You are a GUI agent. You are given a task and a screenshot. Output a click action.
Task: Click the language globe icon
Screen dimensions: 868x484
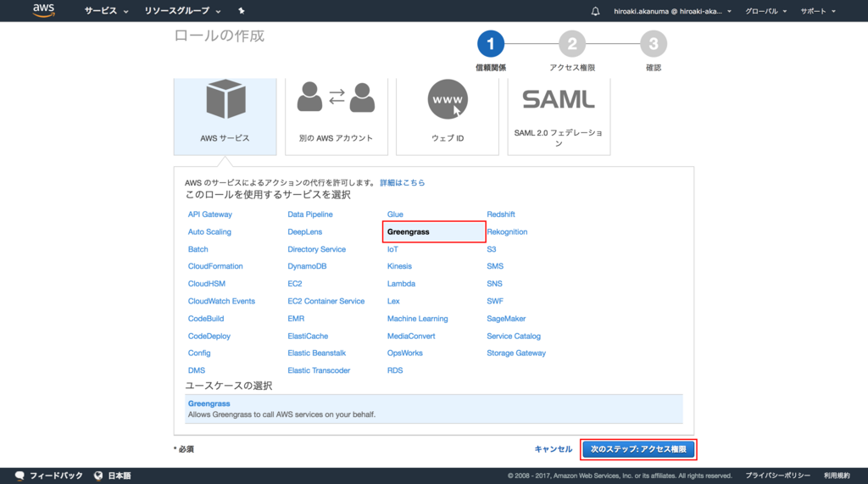(x=98, y=476)
